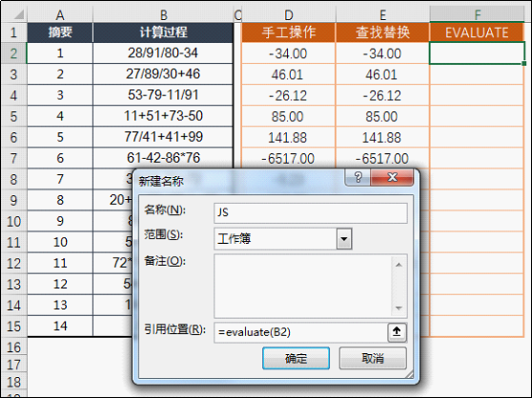Screen dimensions: 532x398
Task: Click the dialog resize grip corner
Action: [x=410, y=375]
